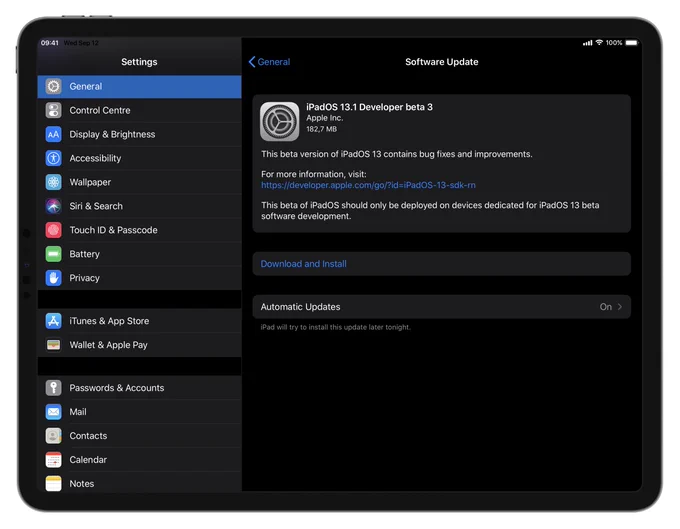Tap the Automatic Updates On value
Image resolution: width=680 pixels, height=529 pixels.
point(605,307)
